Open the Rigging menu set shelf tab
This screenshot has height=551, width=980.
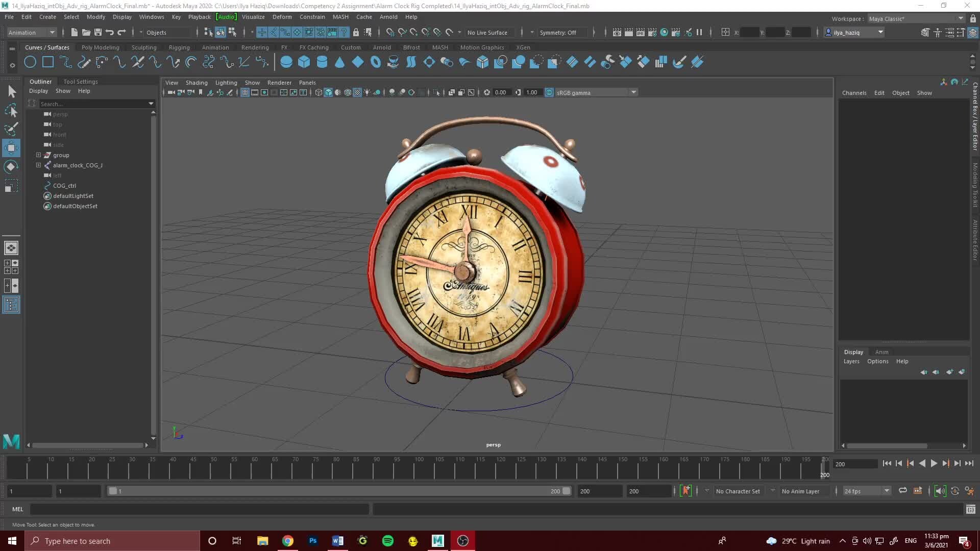(x=179, y=47)
